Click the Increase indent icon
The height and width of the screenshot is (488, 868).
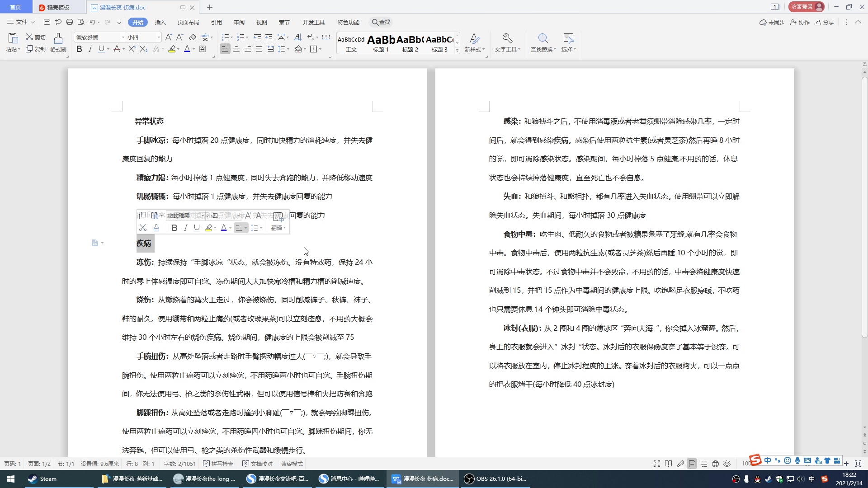(x=269, y=37)
